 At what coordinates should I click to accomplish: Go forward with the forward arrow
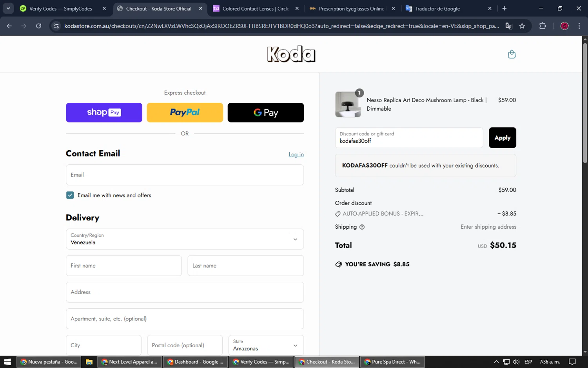coord(24,26)
